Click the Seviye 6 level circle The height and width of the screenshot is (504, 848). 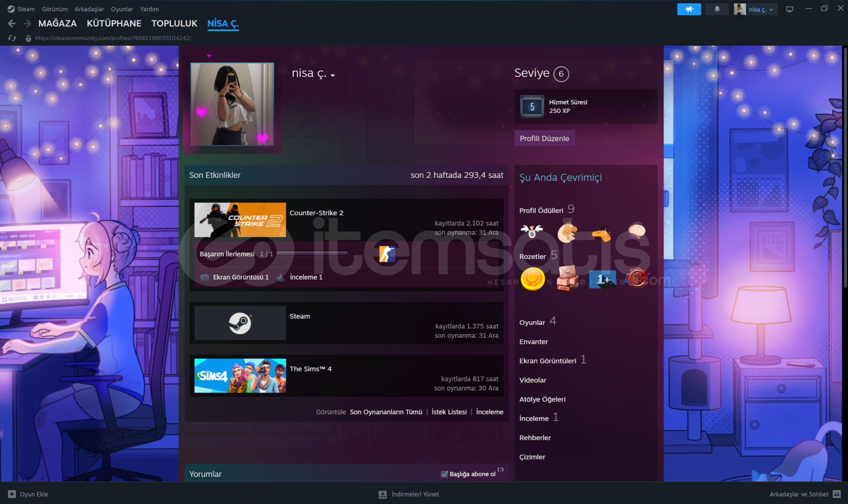click(561, 74)
